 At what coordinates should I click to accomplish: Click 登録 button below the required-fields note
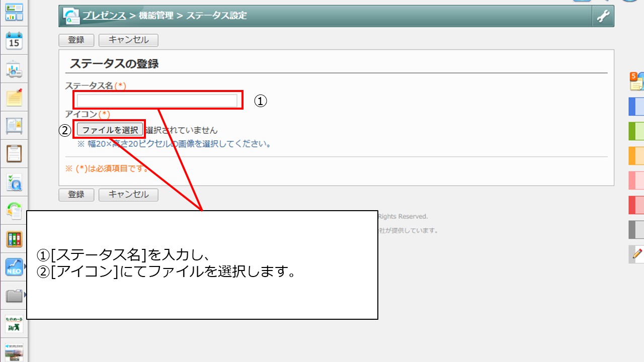[76, 195]
